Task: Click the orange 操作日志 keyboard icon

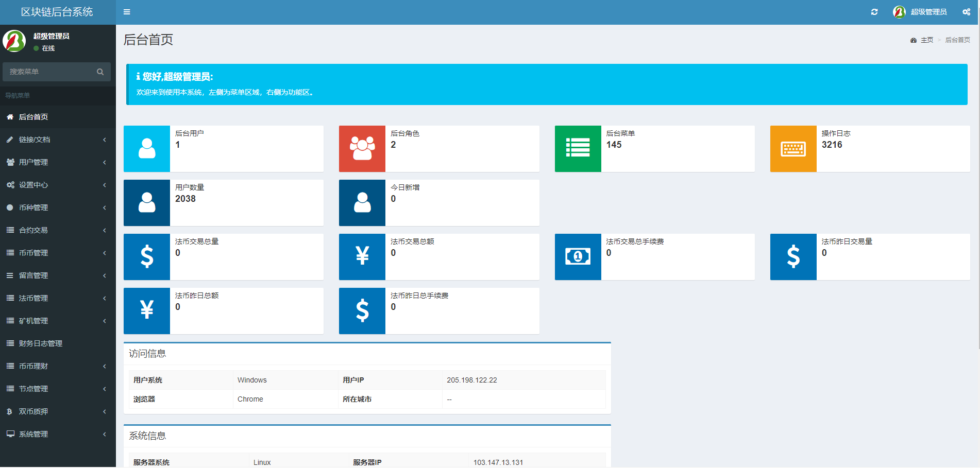Action: pos(793,149)
